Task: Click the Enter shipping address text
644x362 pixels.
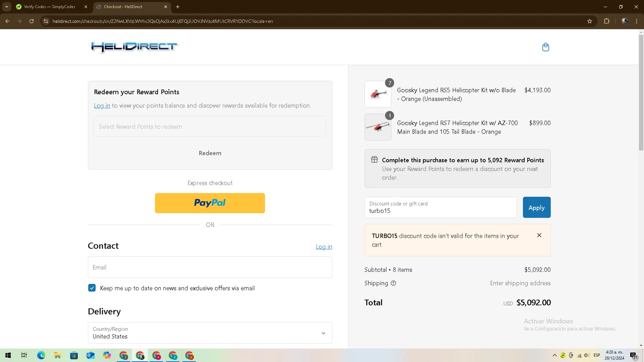Action: pyautogui.click(x=520, y=283)
